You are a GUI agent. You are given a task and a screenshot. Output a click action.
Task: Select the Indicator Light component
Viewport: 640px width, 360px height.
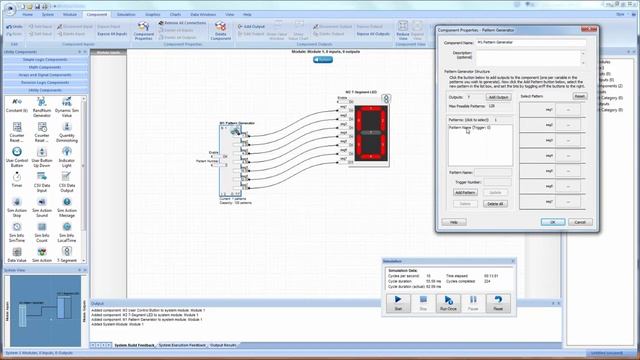click(67, 157)
